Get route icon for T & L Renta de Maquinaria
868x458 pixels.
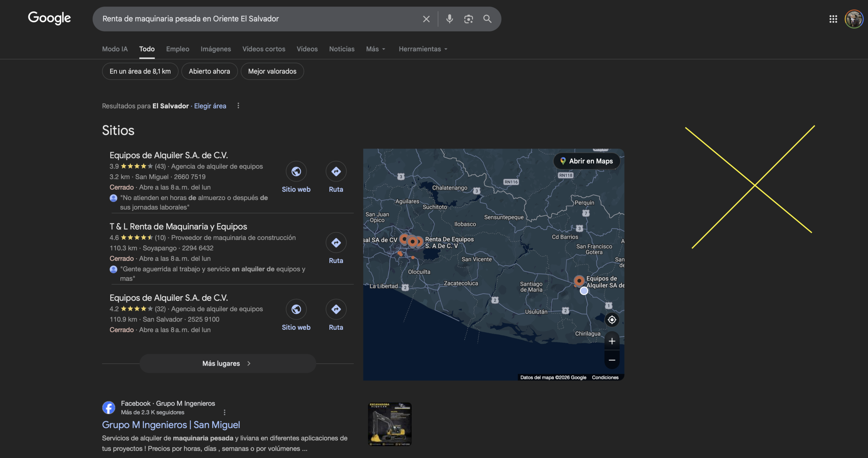pos(336,243)
